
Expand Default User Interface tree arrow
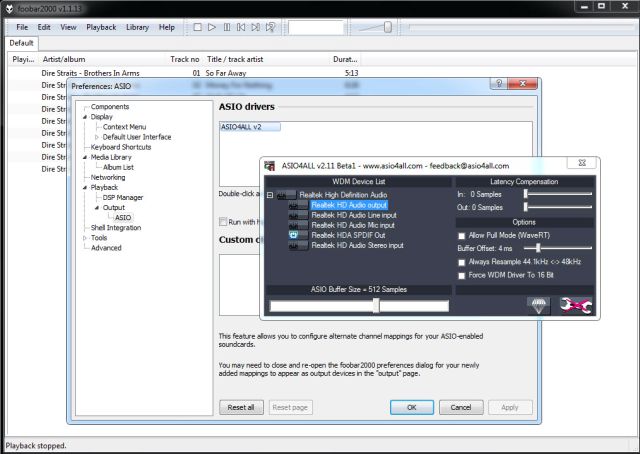[x=97, y=137]
